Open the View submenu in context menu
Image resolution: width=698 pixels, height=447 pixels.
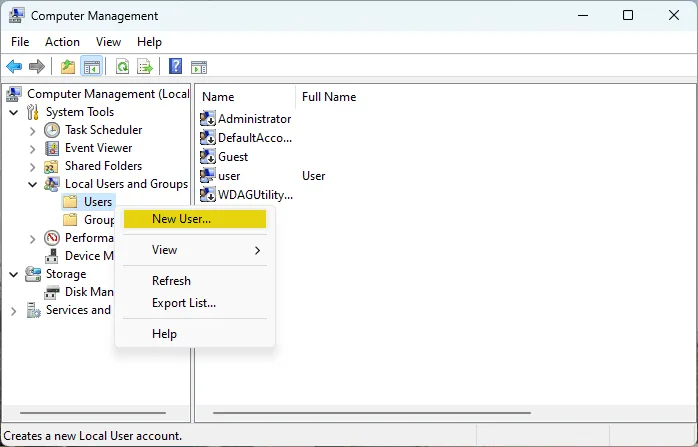pyautogui.click(x=195, y=250)
